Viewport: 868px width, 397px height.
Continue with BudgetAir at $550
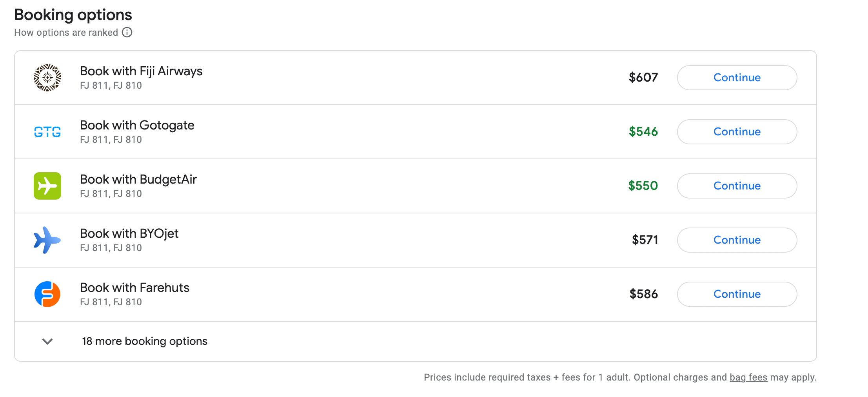point(737,186)
